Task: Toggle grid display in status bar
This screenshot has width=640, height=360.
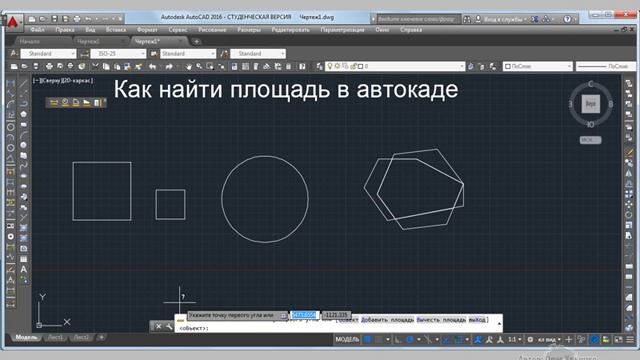Action: pos(367,340)
